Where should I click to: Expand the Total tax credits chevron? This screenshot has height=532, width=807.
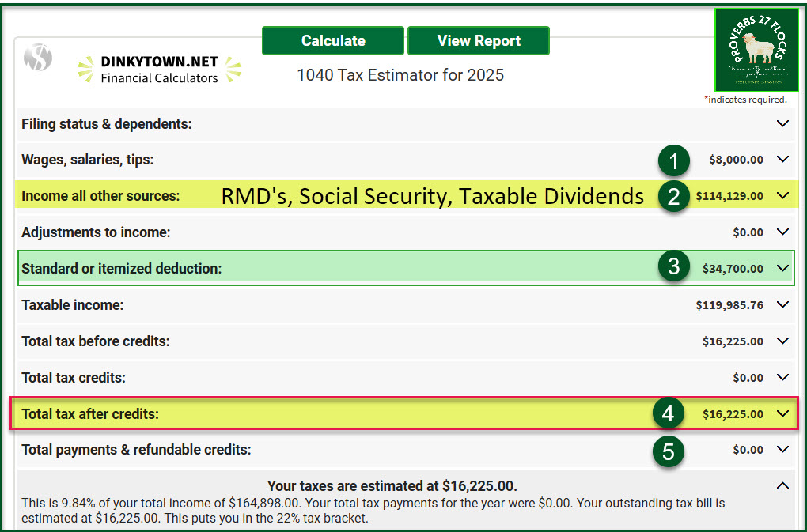tap(782, 377)
